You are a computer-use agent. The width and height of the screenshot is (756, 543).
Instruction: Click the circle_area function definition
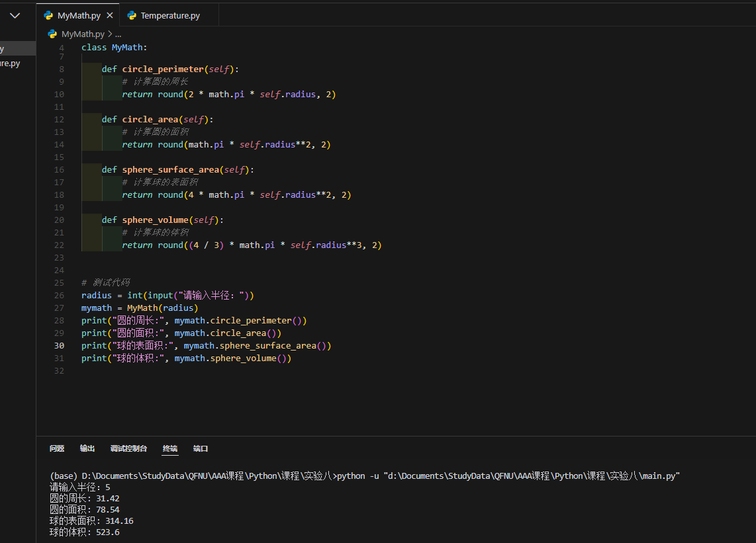coord(157,119)
